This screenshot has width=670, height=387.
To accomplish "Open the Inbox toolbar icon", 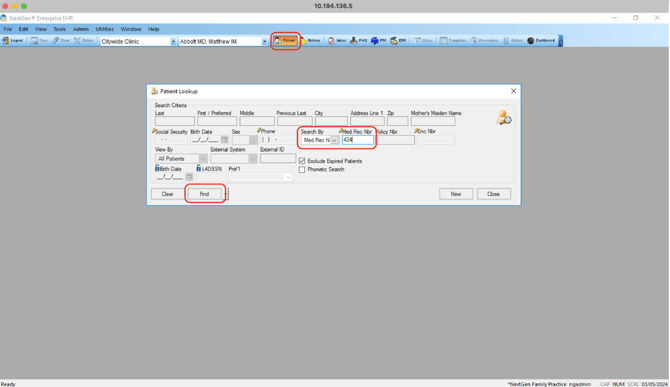I will [337, 41].
